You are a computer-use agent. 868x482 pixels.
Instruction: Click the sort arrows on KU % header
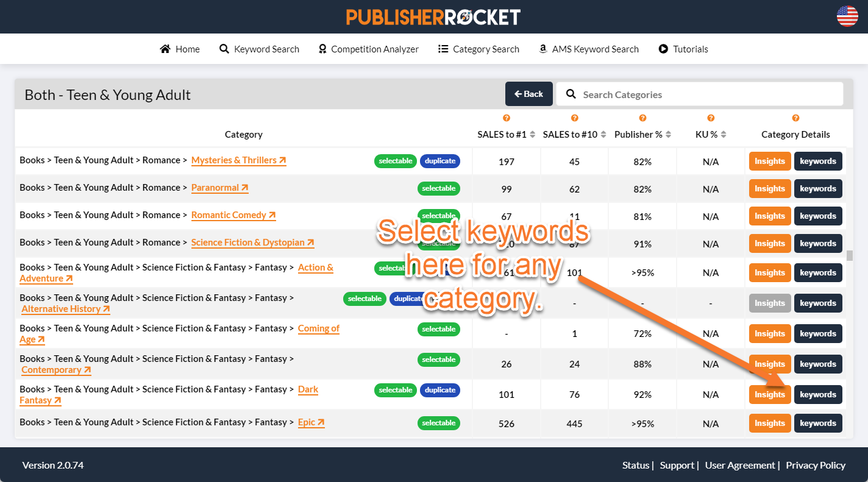pos(723,134)
